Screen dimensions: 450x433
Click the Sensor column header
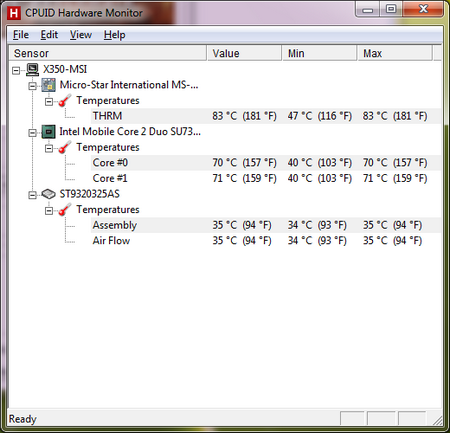point(108,53)
